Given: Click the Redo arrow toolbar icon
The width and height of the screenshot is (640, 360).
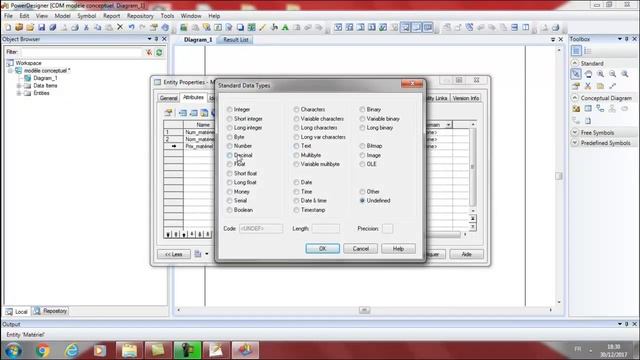Looking at the screenshot, I should [x=142, y=27].
